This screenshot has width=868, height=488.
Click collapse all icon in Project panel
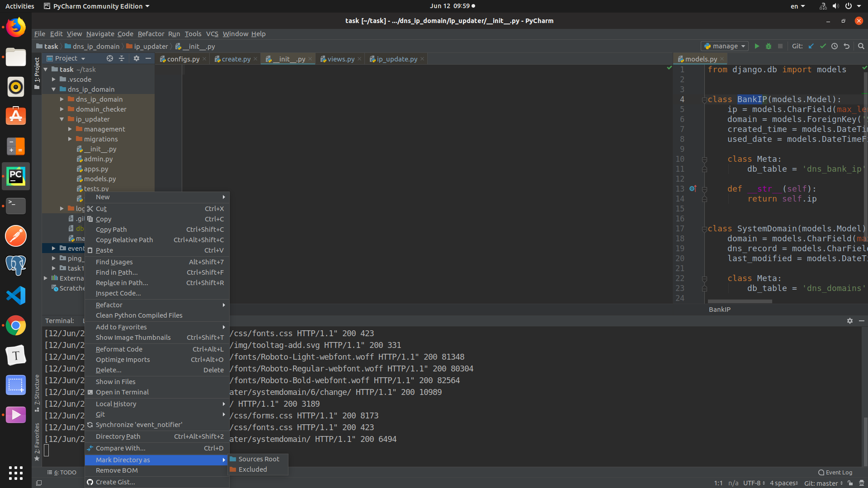[x=122, y=58]
